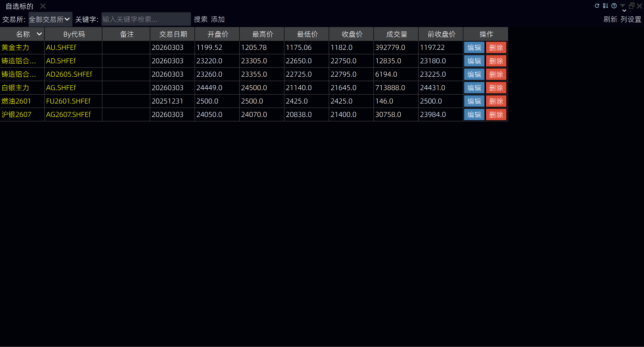
Task: Open the 全部交易所 exchange dropdown
Action: coord(50,19)
